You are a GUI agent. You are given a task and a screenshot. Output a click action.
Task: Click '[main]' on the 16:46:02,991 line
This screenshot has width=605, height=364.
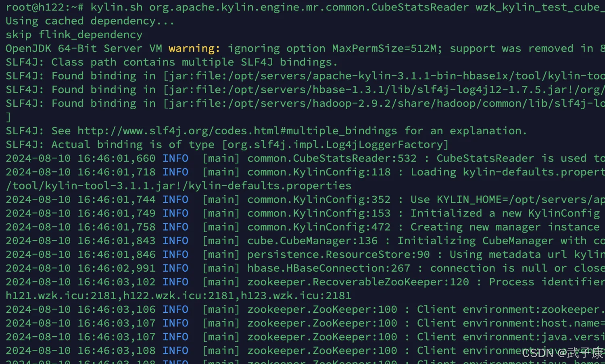[x=221, y=268]
